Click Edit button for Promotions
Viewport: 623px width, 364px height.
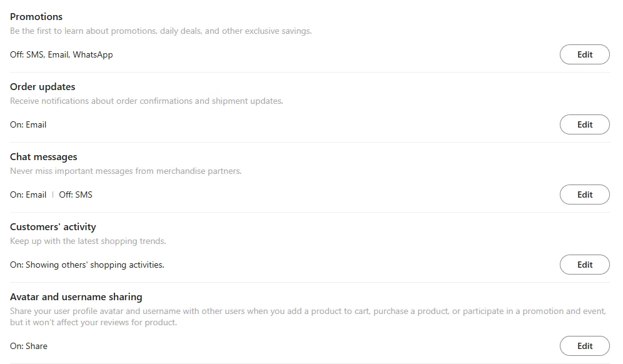coord(584,54)
